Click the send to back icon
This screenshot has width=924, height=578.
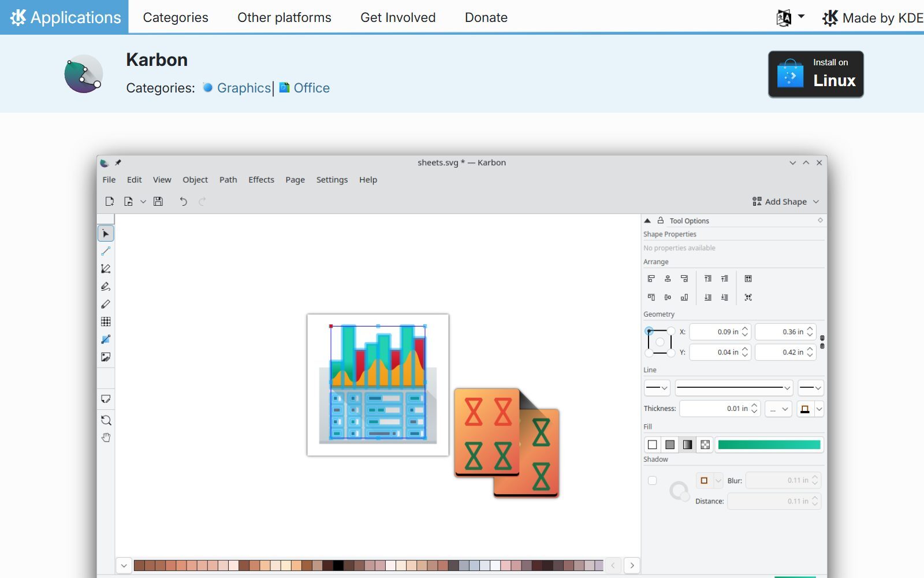coord(708,297)
